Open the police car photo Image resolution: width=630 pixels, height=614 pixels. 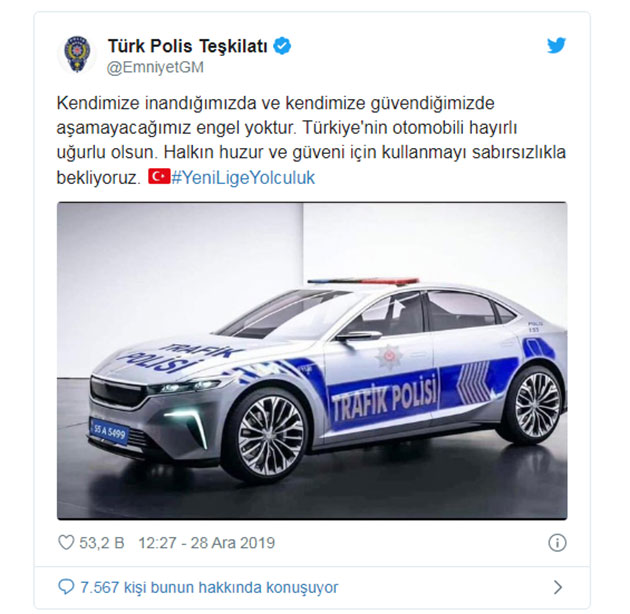tap(312, 361)
